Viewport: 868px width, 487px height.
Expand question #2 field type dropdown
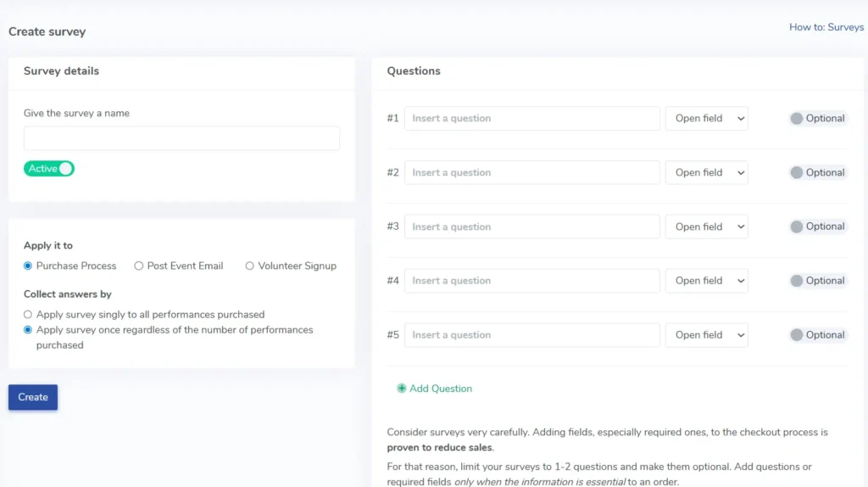706,173
